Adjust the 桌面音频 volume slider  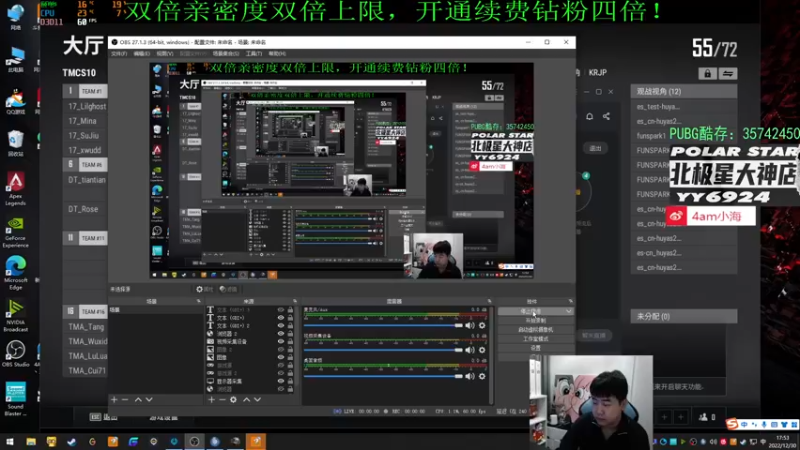point(383,377)
